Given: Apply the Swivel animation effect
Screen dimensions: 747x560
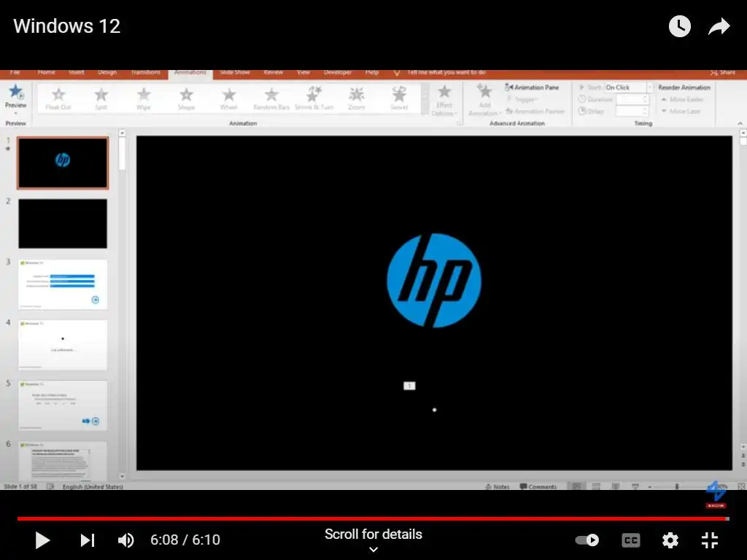Looking at the screenshot, I should 399,99.
